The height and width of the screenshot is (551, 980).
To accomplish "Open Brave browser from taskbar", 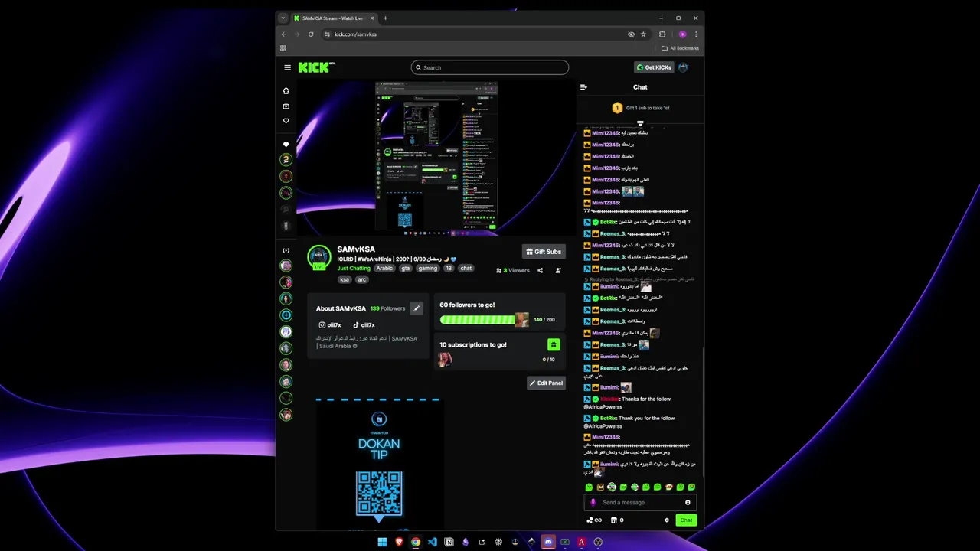I will coord(399,542).
